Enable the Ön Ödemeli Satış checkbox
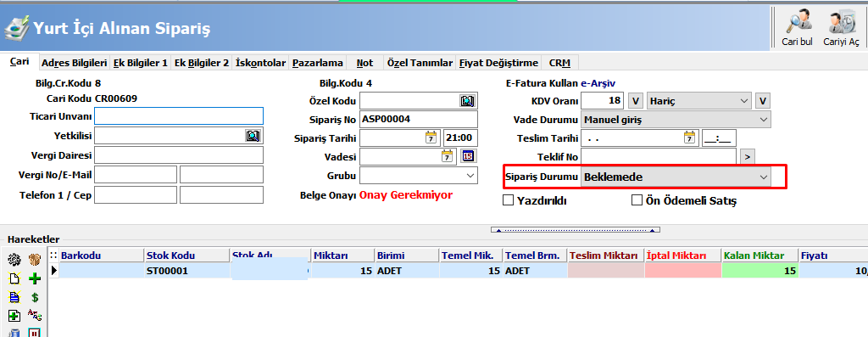Image resolution: width=868 pixels, height=337 pixels. coord(637,200)
